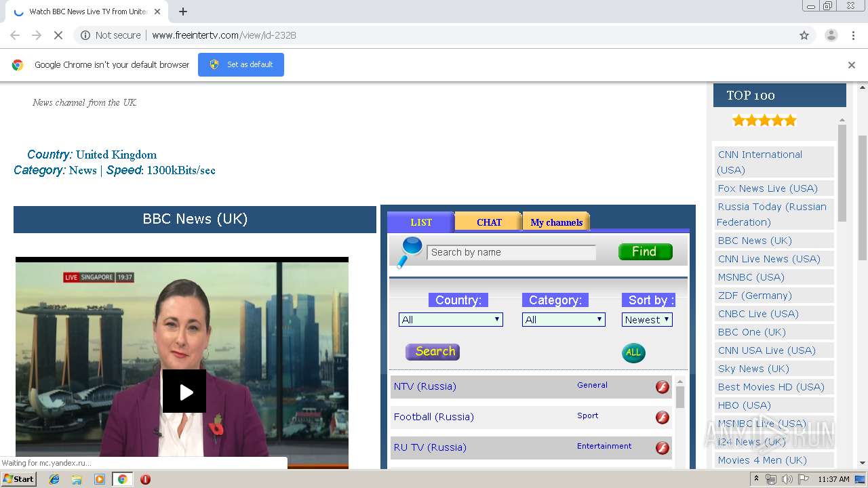The image size is (868, 488).
Task: Click Flash icon in NTV (Russia) row
Action: click(x=663, y=387)
